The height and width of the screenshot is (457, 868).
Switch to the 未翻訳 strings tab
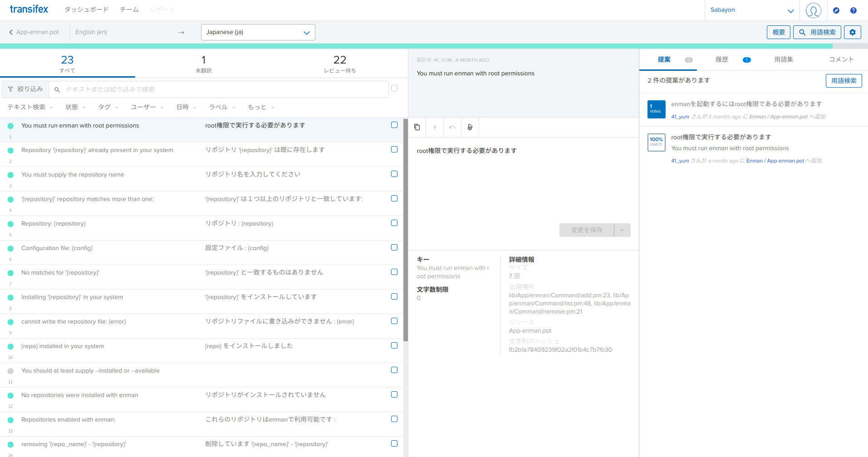coord(203,64)
